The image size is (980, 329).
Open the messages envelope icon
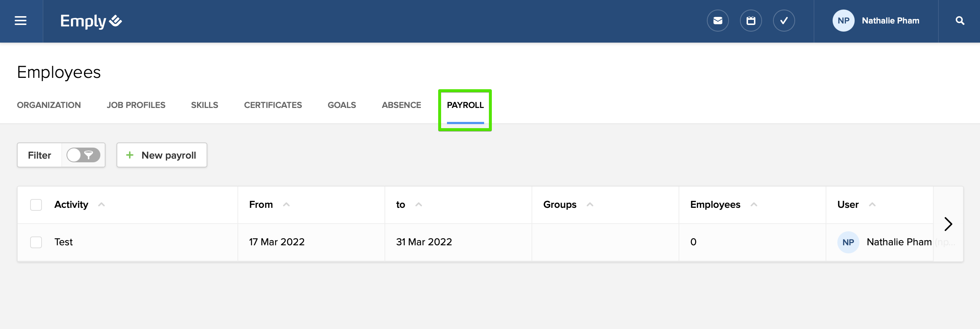click(x=718, y=21)
